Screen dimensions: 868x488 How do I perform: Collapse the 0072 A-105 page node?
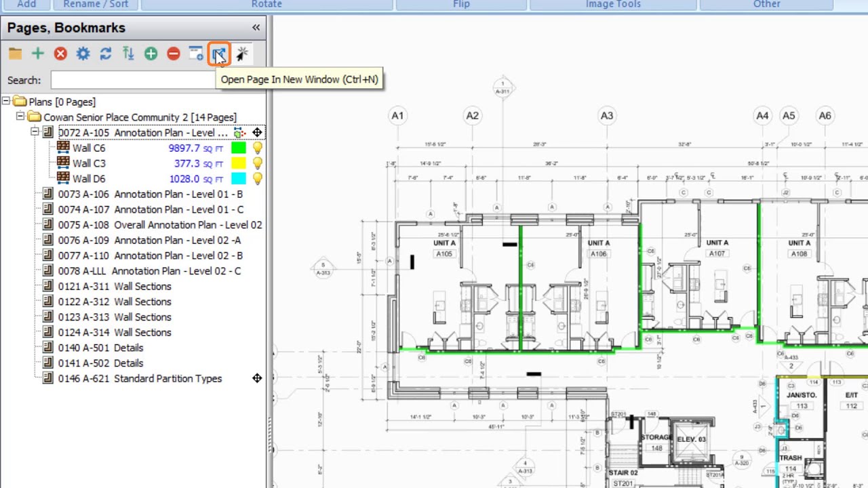[x=35, y=132]
